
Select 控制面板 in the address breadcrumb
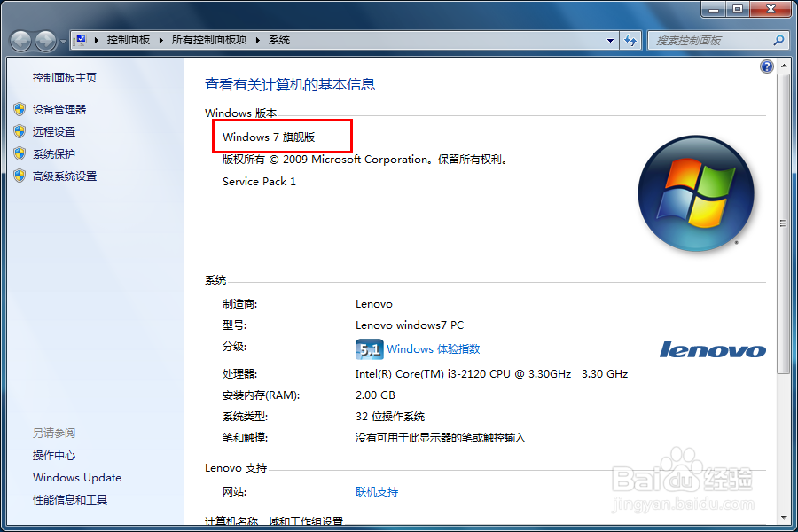tap(129, 40)
